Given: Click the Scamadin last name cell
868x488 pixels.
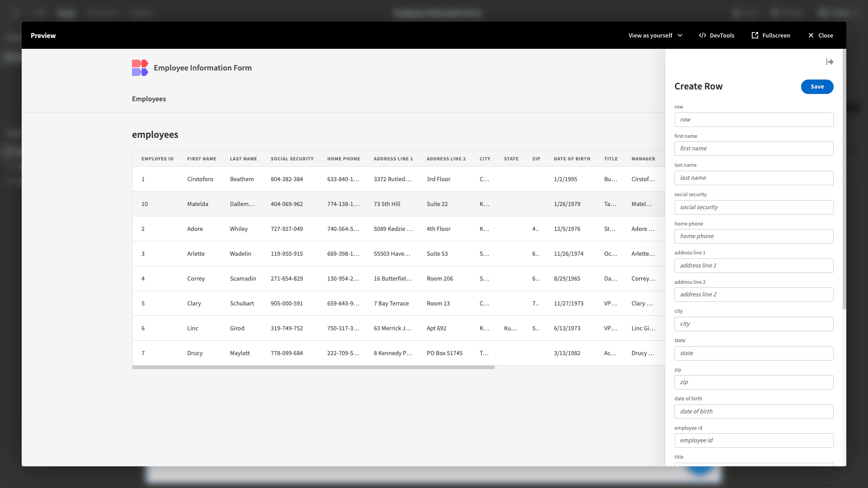Looking at the screenshot, I should (x=243, y=279).
